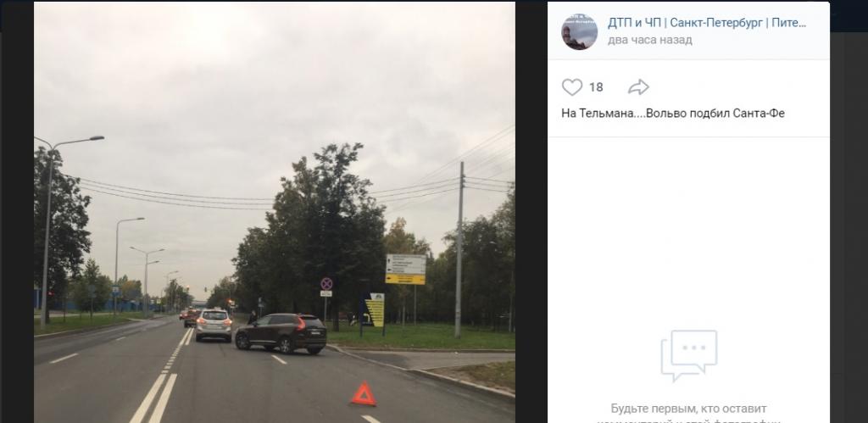
Task: Click the grey utility pole with the wires
Action: [459, 249]
